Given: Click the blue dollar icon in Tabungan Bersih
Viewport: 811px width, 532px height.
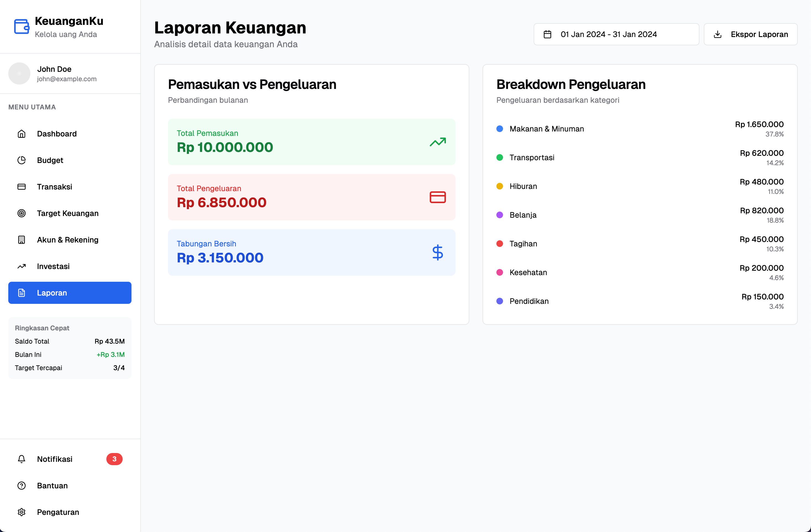Looking at the screenshot, I should (x=438, y=252).
